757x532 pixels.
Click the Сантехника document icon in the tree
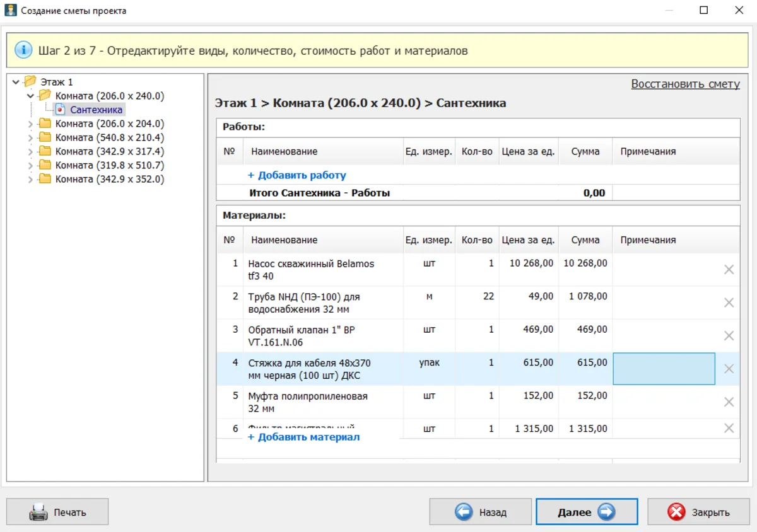tap(61, 110)
